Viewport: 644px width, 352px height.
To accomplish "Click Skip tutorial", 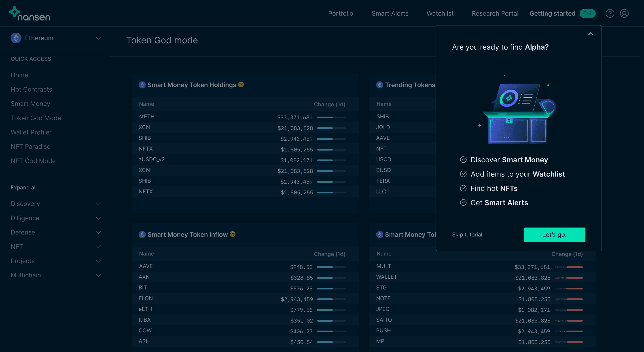I will coord(467,235).
